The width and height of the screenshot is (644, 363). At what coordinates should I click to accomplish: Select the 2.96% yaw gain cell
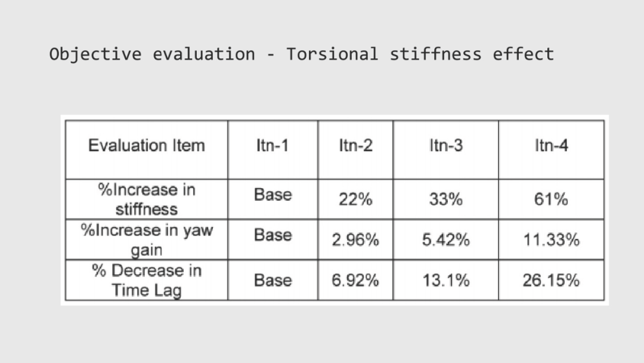coord(355,239)
